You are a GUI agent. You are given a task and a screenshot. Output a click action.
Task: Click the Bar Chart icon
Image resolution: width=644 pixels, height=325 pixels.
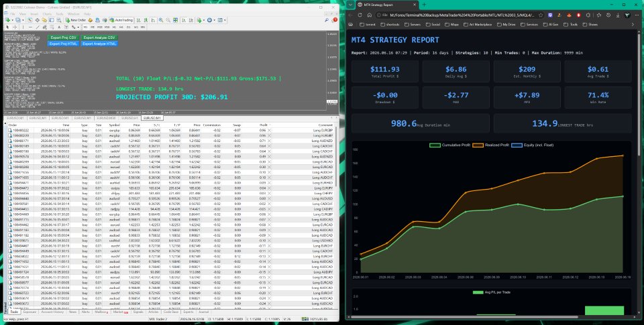pos(138,20)
